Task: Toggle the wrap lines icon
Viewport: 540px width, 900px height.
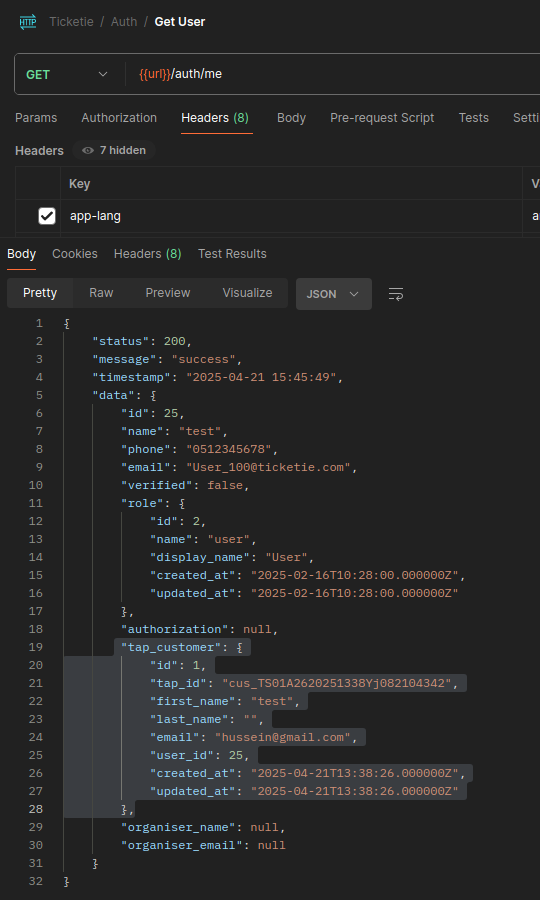Action: coord(396,294)
